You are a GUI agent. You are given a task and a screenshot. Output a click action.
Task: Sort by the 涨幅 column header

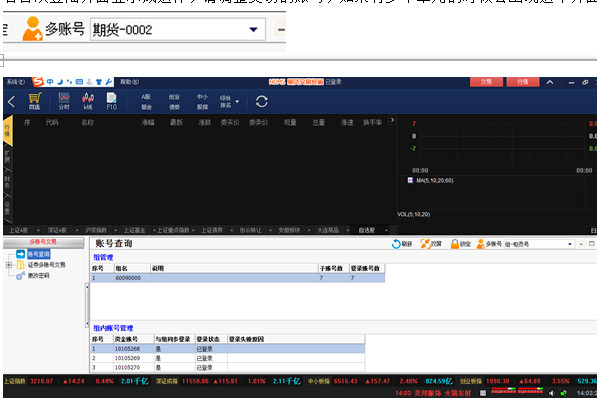(148, 122)
